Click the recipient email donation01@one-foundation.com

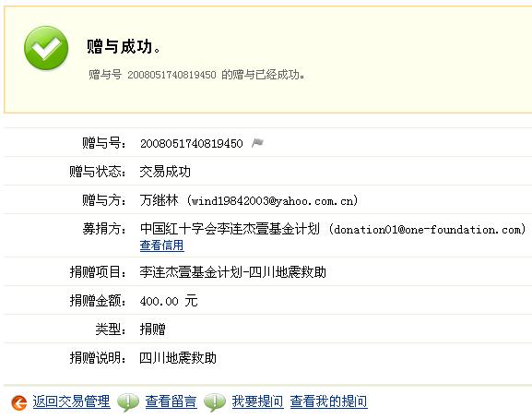tap(429, 230)
